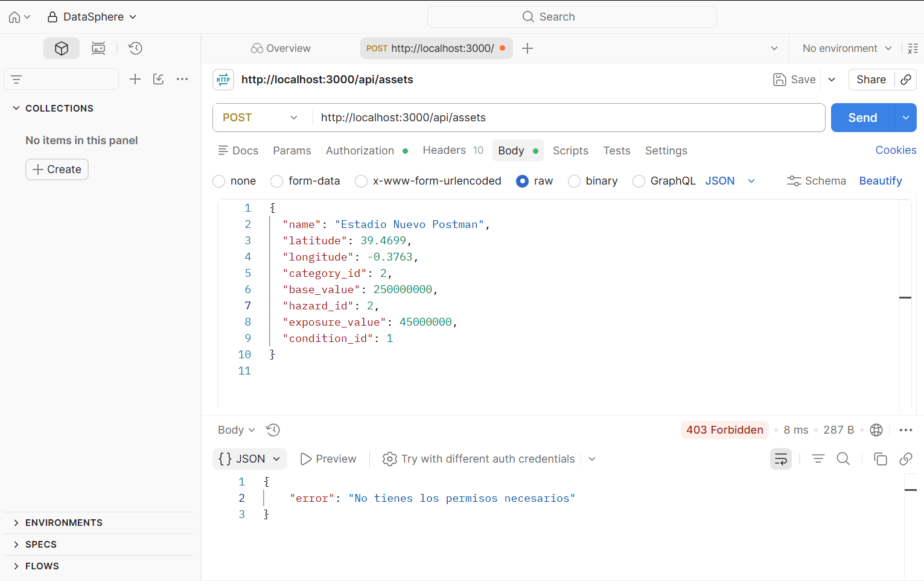Viewport: 924px width, 585px height.
Task: Open the Environments icon in sidebar
Action: coord(98,48)
